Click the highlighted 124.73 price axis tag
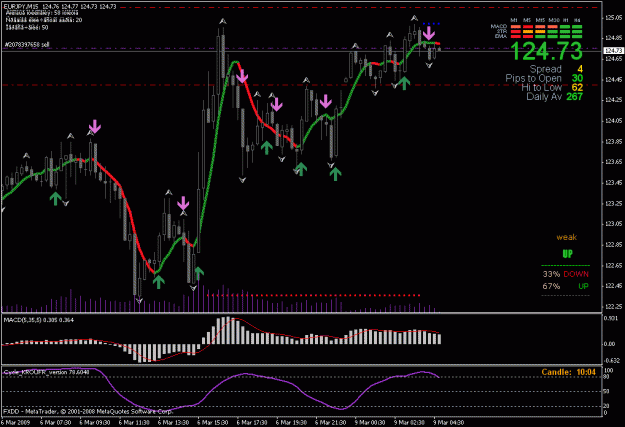This screenshot has height=427, width=625. pyautogui.click(x=613, y=50)
